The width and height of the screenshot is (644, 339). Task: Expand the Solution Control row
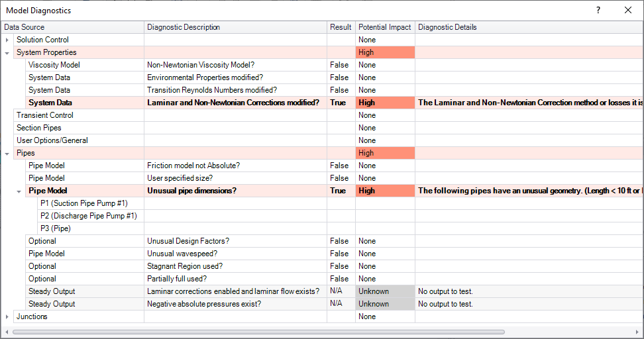(x=7, y=40)
